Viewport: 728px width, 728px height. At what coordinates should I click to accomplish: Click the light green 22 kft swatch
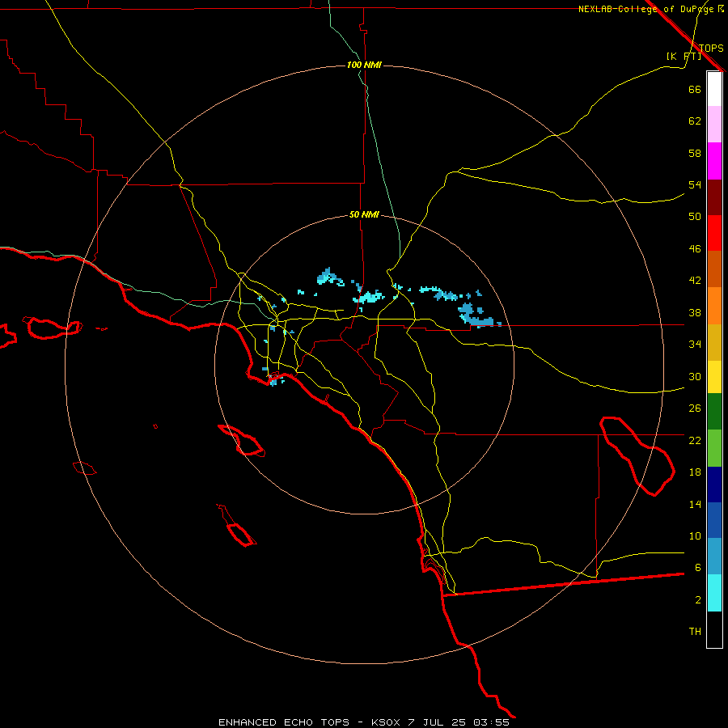714,448
